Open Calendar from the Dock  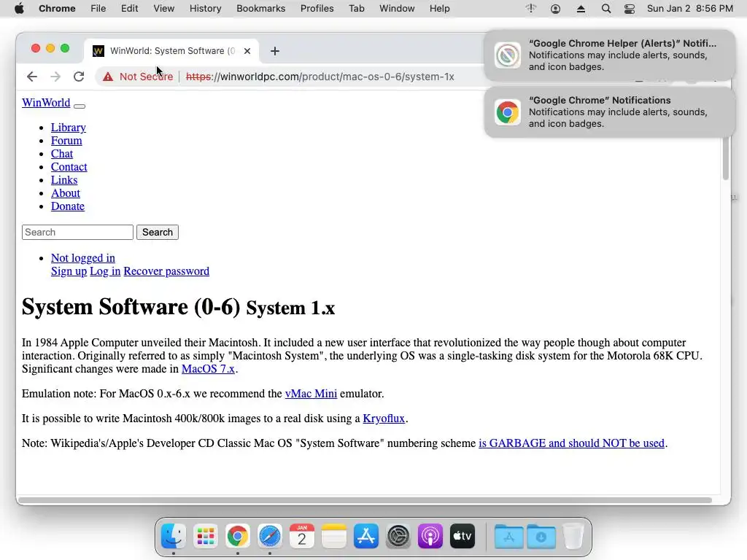[x=302, y=536]
